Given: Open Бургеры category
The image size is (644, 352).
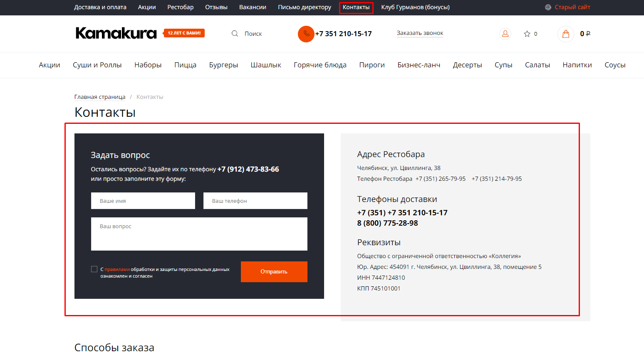Looking at the screenshot, I should (223, 65).
